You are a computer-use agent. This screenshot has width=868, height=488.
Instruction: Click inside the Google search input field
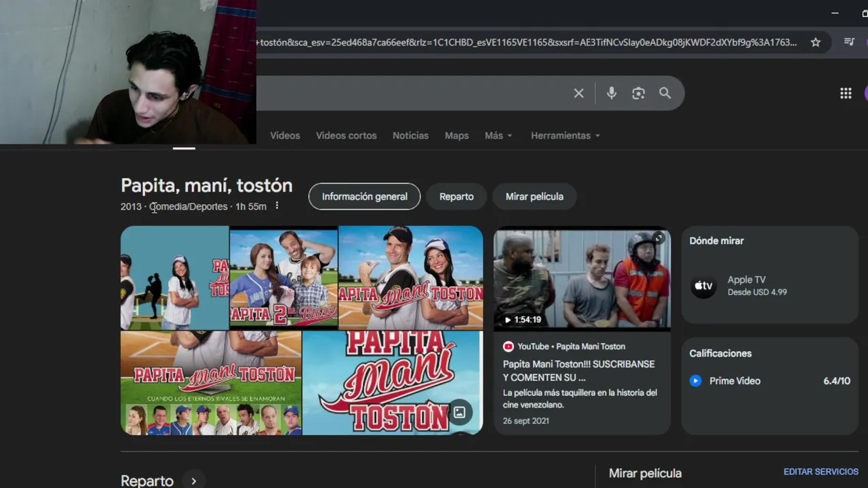pos(414,94)
